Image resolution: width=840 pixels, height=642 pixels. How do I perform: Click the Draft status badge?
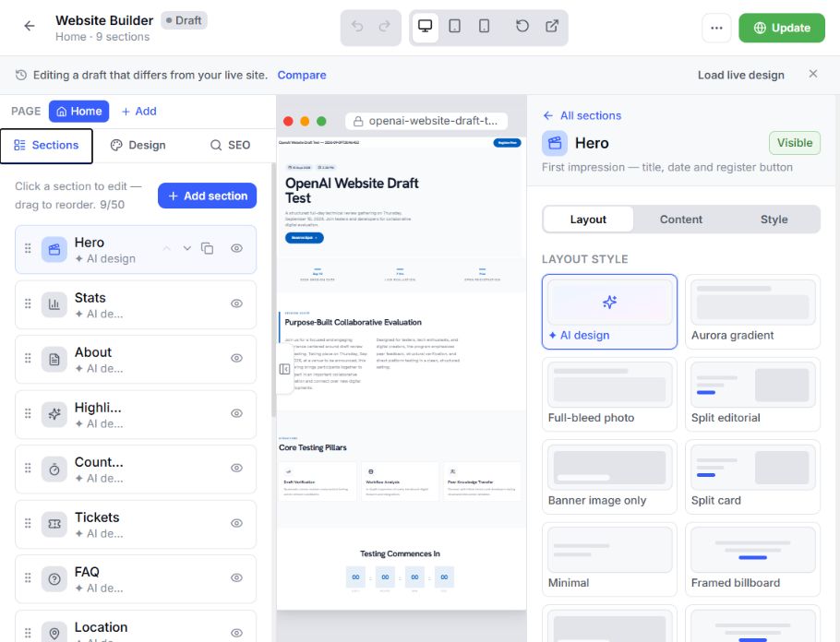point(184,20)
